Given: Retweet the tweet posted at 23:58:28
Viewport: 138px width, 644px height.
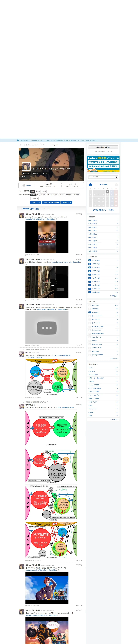Looking at the screenshot, I should click(79, 300).
